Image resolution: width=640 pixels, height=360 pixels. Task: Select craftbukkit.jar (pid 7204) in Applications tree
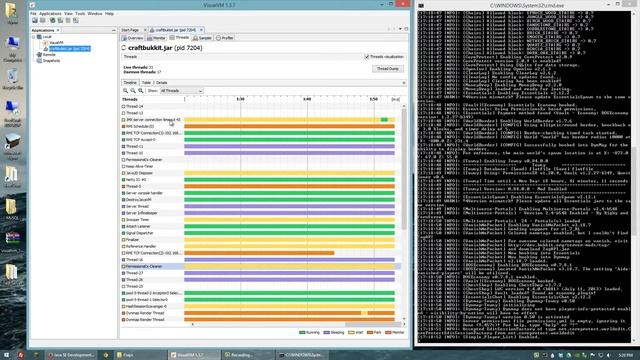(70, 49)
